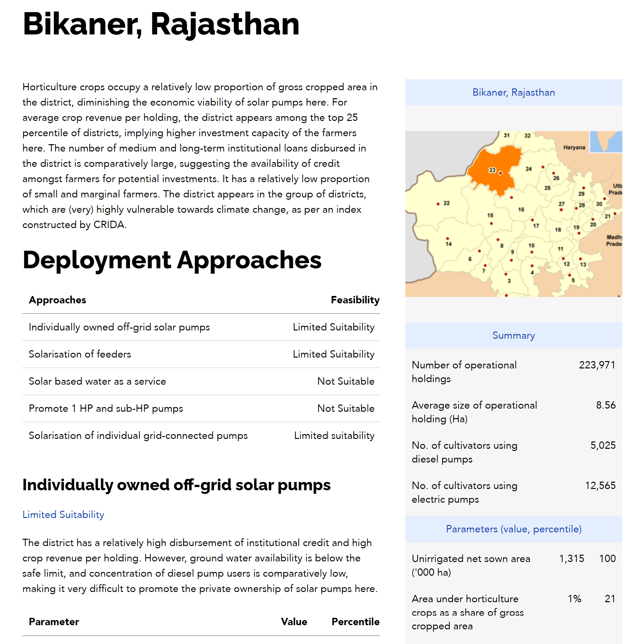Click 'Average size of operational holding (Ha)' label
644x644 pixels.
[x=474, y=412]
